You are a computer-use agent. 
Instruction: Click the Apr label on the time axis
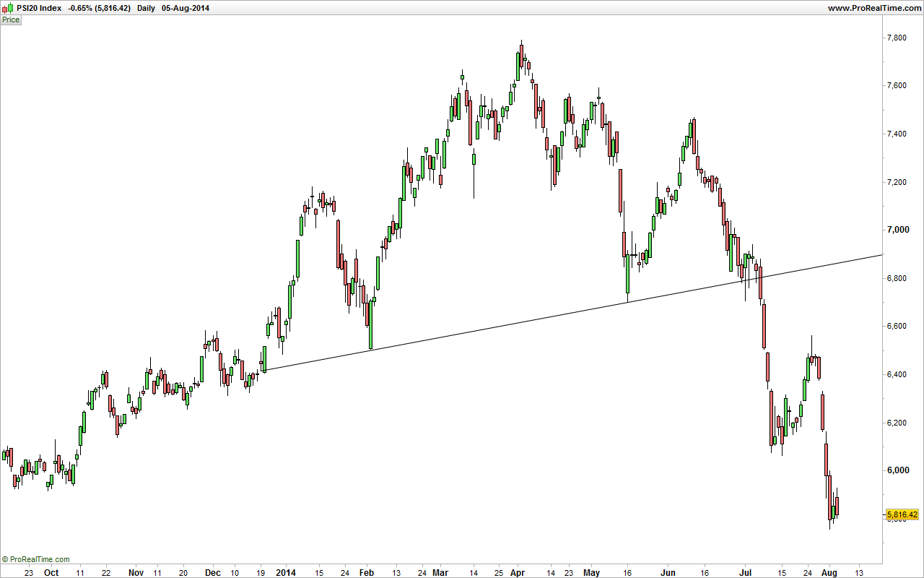click(x=518, y=572)
